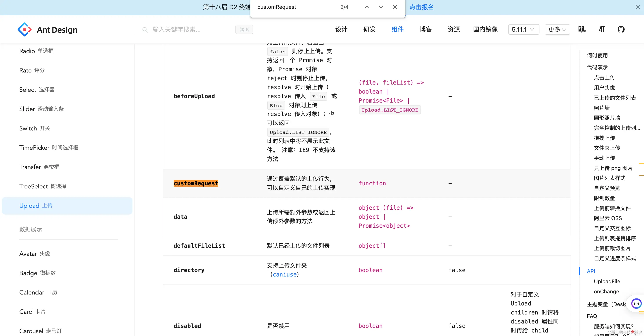This screenshot has height=336, width=644.
Task: Follow the caniuse link
Action: pos(284,275)
